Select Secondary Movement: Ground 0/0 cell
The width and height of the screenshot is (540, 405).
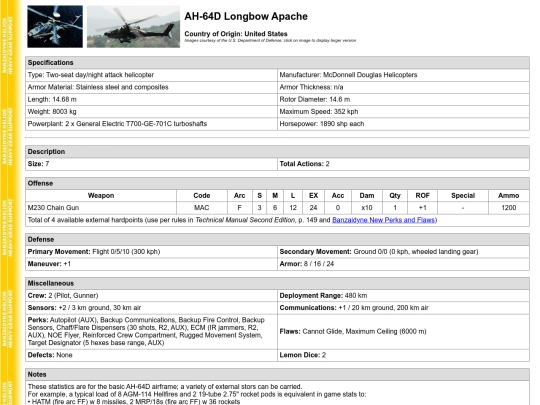(403, 252)
